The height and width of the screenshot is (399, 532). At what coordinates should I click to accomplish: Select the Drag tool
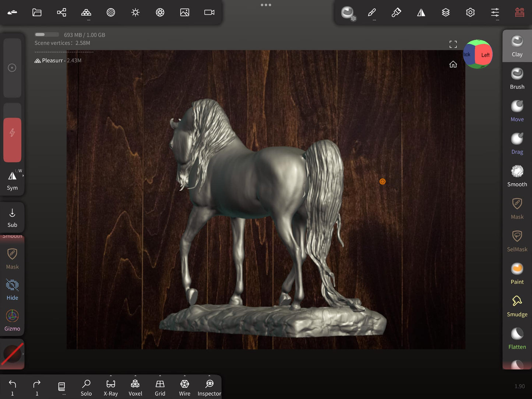pos(517,144)
